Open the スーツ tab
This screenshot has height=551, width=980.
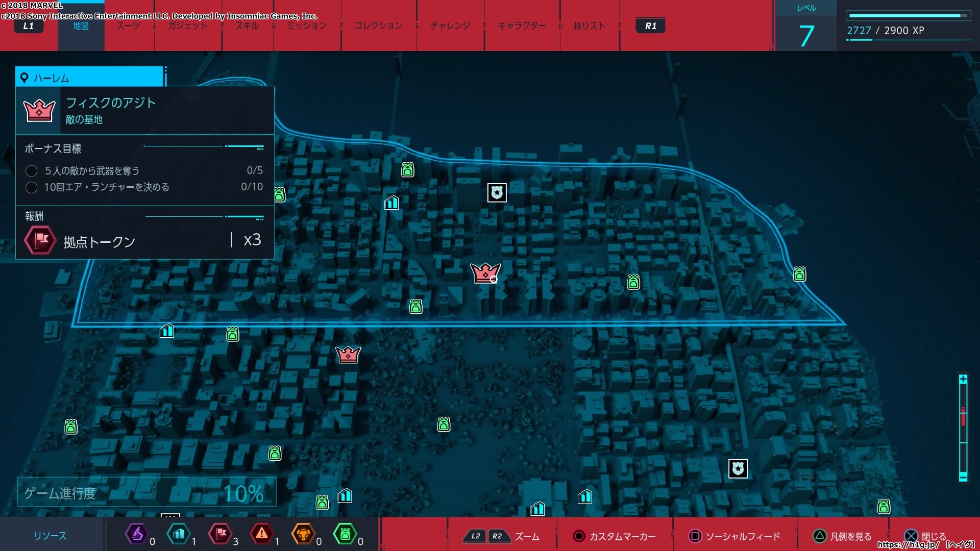[128, 26]
